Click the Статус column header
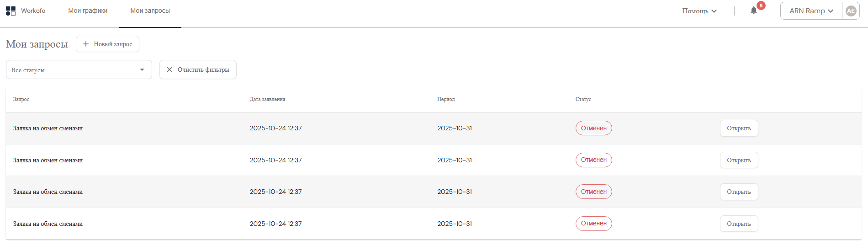The height and width of the screenshot is (246, 868). coord(583,99)
